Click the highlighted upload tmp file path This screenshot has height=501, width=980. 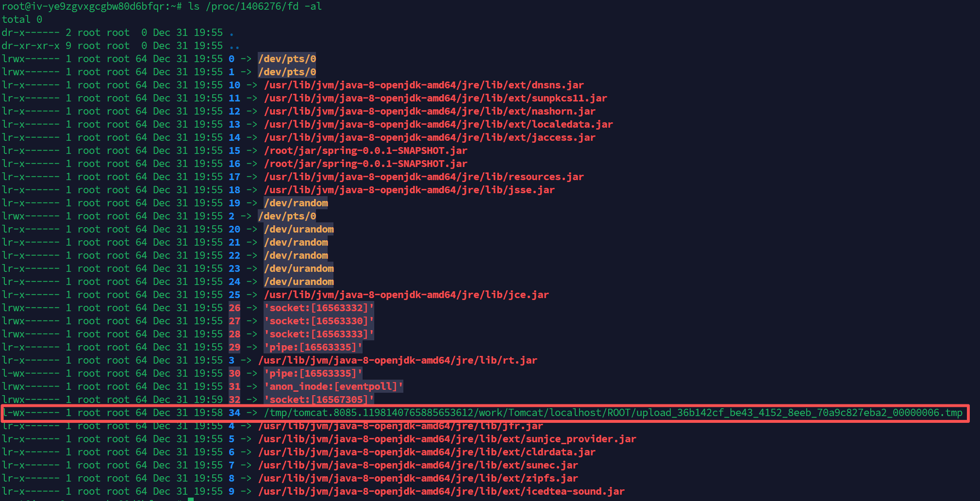(x=613, y=413)
